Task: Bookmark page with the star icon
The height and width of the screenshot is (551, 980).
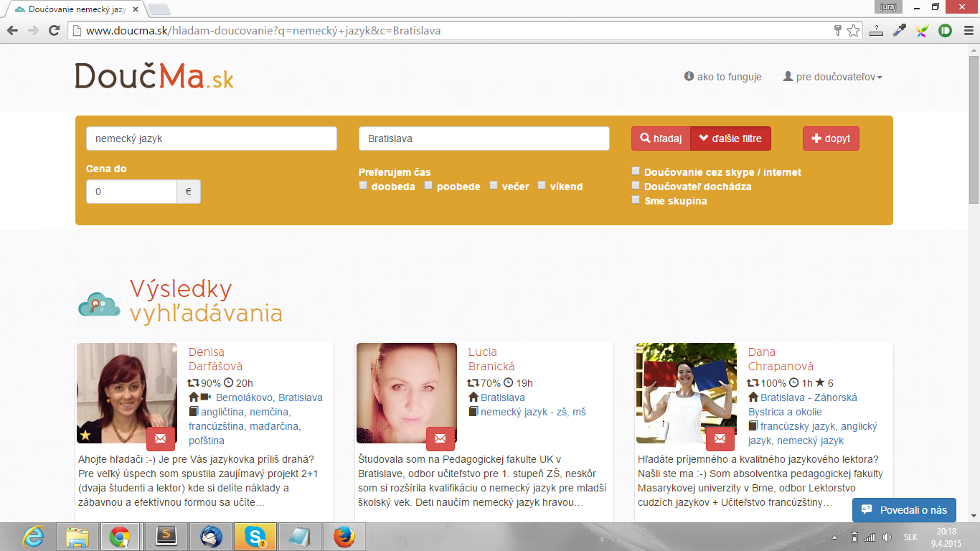Action: [x=853, y=31]
